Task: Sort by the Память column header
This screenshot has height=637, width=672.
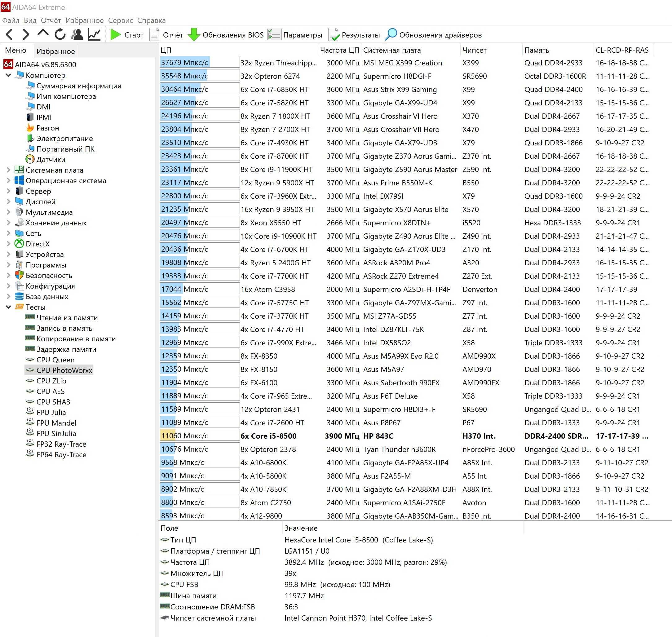Action: [x=558, y=50]
